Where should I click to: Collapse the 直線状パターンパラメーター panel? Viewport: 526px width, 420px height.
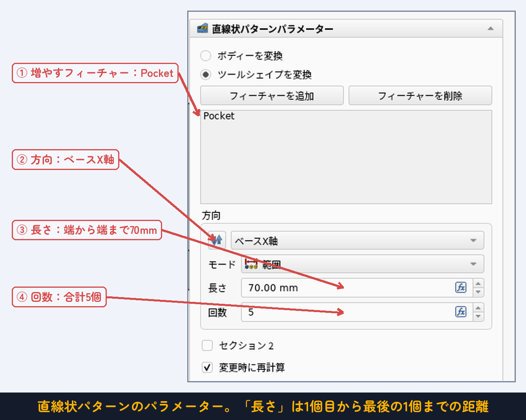tap(491, 29)
